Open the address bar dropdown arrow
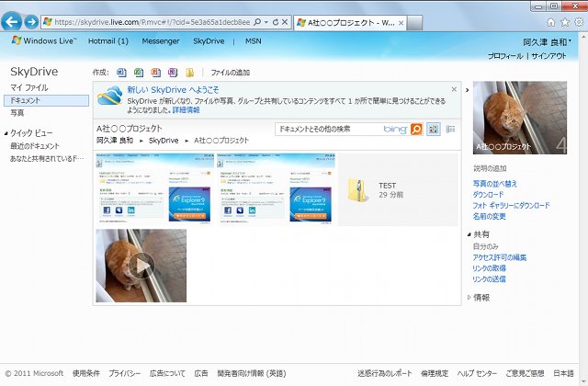588x386 pixels. point(266,22)
